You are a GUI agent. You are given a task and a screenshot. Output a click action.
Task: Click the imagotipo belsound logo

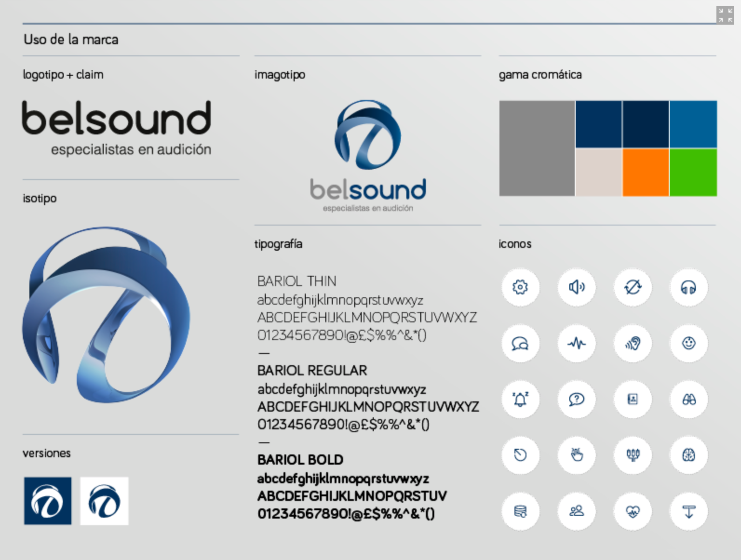click(368, 156)
